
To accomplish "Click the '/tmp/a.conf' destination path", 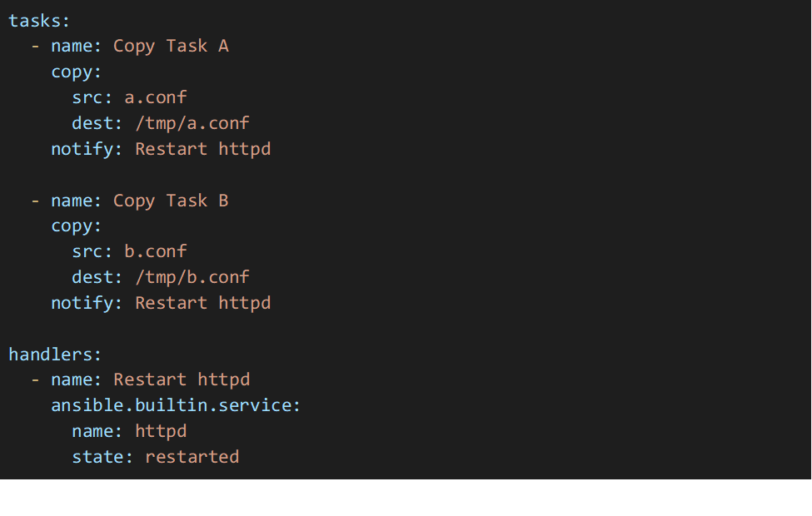I will point(192,123).
